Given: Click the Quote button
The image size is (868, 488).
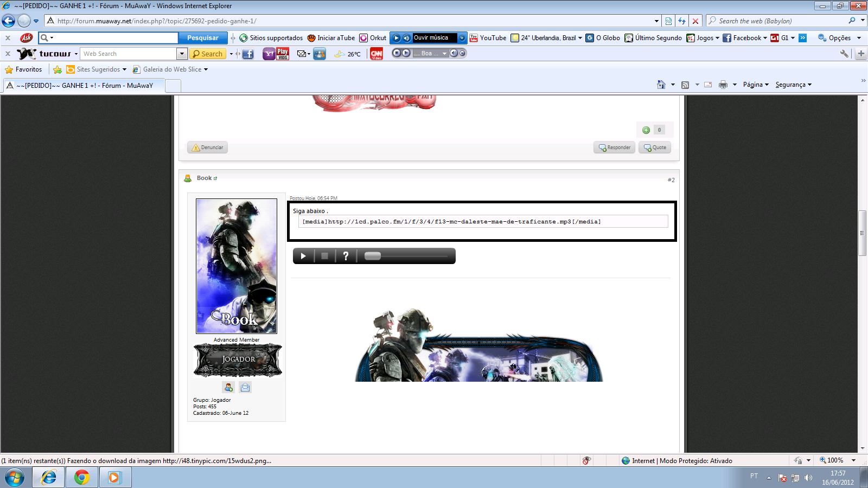Looking at the screenshot, I should (655, 147).
